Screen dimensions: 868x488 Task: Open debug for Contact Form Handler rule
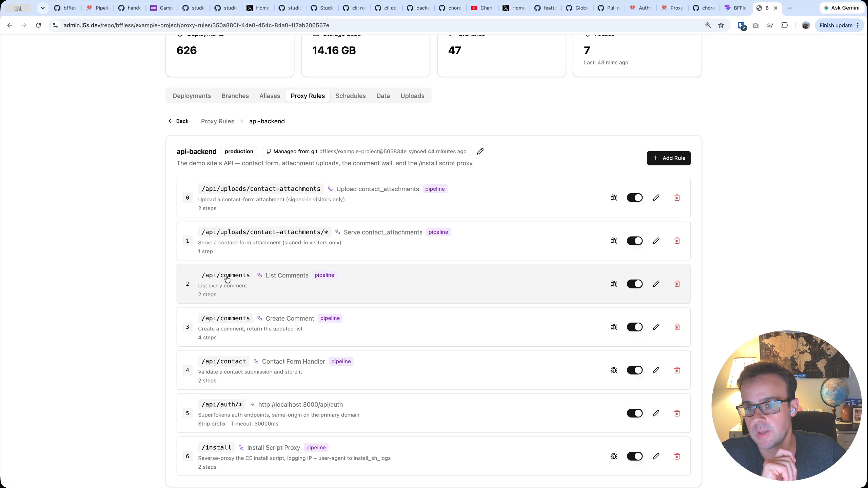pyautogui.click(x=614, y=370)
